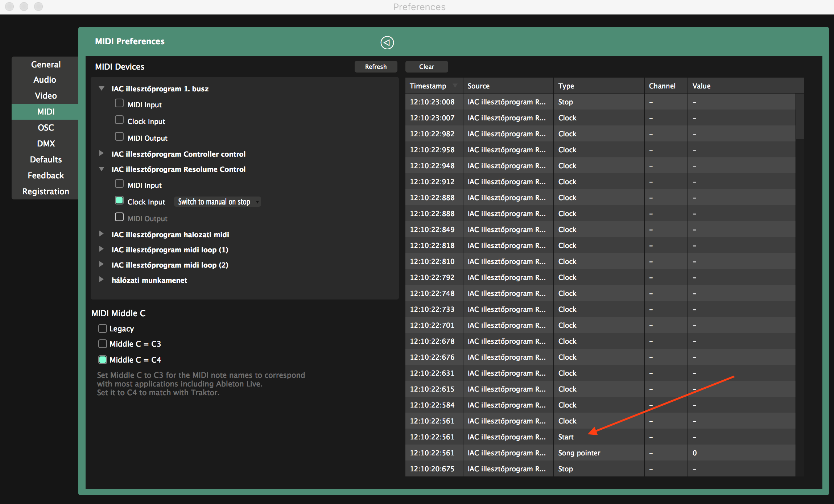This screenshot has height=504, width=834.
Task: Expand IAC illesztőprogram Controller control device
Action: pos(102,154)
